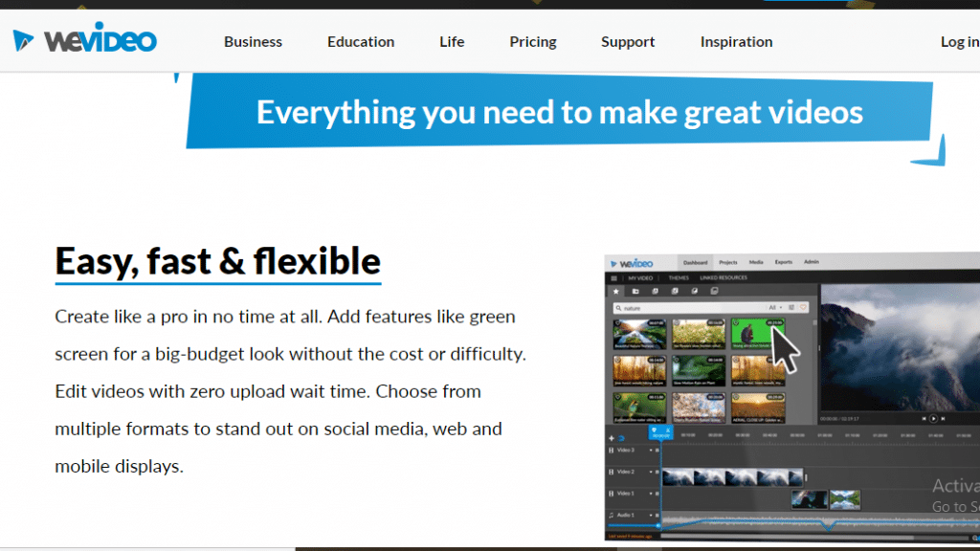Click the Everything you need banner text
Viewport: 980px width, 551px height.
(x=559, y=113)
